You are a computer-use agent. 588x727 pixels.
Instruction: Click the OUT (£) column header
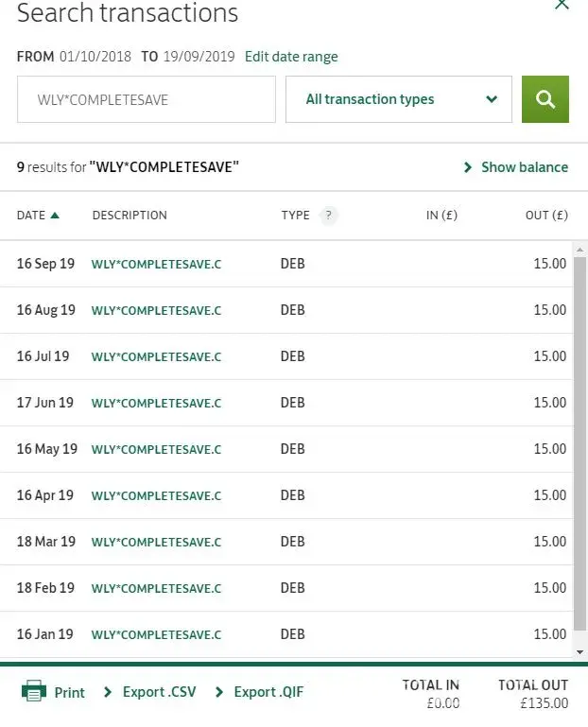546,216
